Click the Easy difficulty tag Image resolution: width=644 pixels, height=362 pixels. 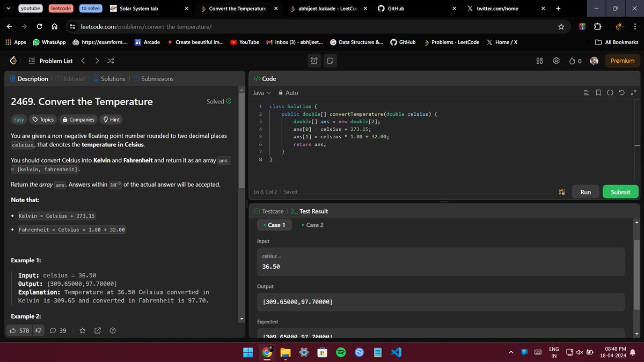(x=19, y=120)
